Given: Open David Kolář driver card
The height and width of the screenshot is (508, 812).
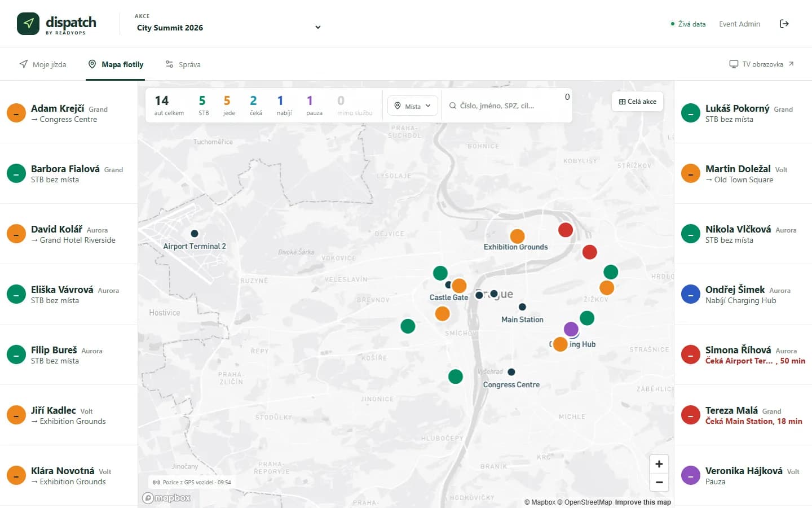Looking at the screenshot, I should click(69, 234).
